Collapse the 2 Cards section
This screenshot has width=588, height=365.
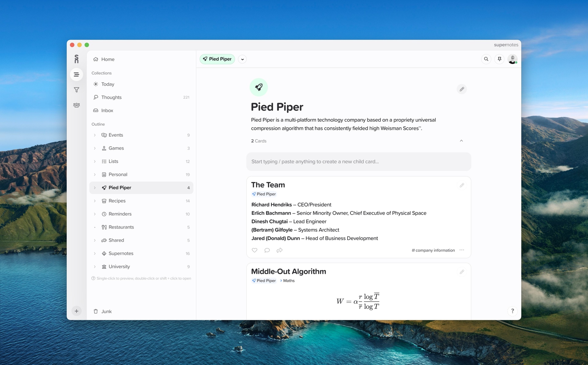tap(461, 141)
